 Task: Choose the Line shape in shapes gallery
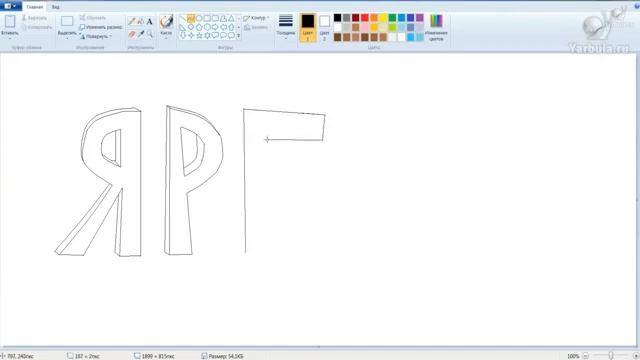tap(183, 18)
